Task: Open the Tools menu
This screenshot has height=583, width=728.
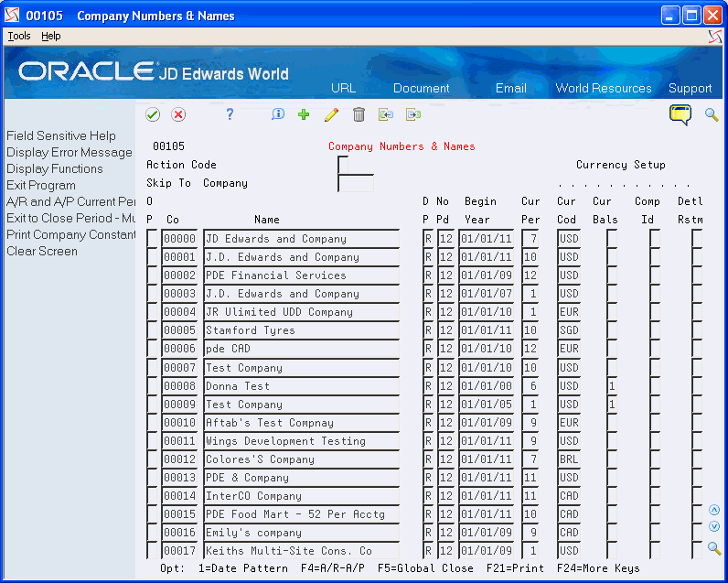Action: (x=19, y=36)
